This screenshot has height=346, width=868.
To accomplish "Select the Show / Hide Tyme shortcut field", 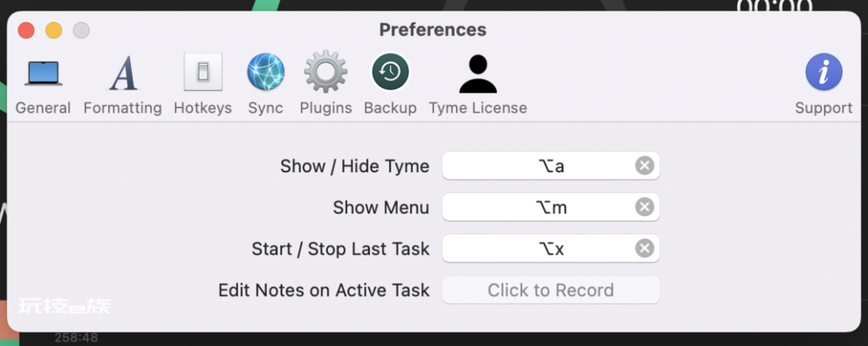I will [551, 165].
